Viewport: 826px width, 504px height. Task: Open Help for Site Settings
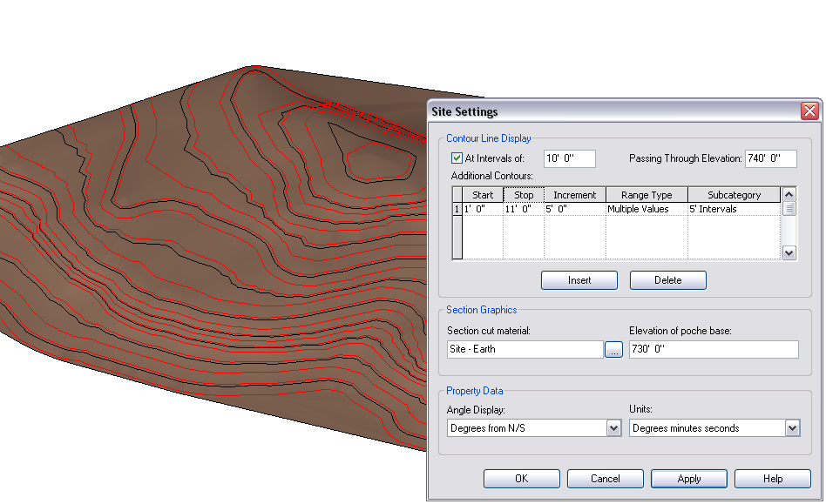click(772, 479)
